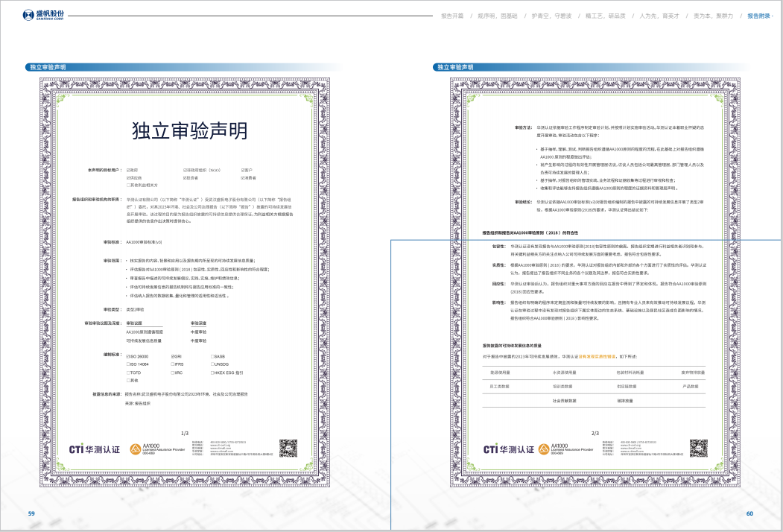Toggle the ISO 26000 checkbox
This screenshot has height=532, width=783.
pyautogui.click(x=128, y=357)
